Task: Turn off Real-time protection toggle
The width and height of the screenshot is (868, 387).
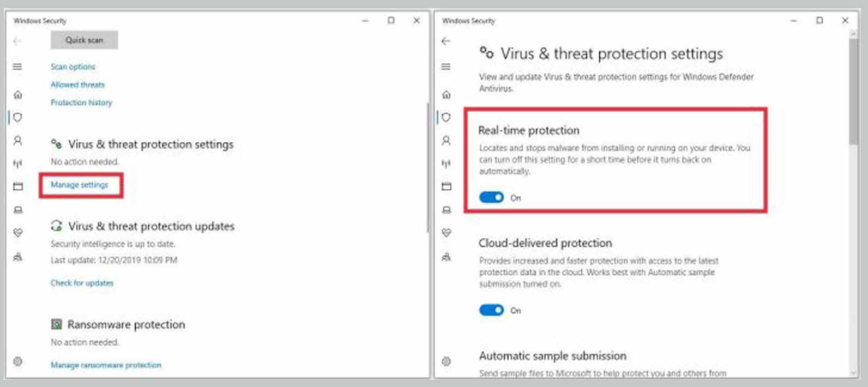Action: [491, 197]
